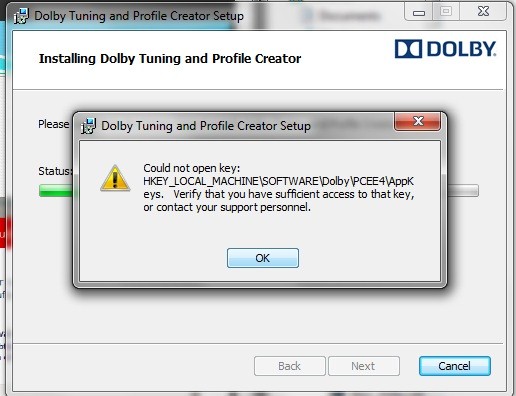This screenshot has width=516, height=396.
Task: Click the 'Installing Dolby Tuning and Profile Creator' heading
Action: point(170,58)
